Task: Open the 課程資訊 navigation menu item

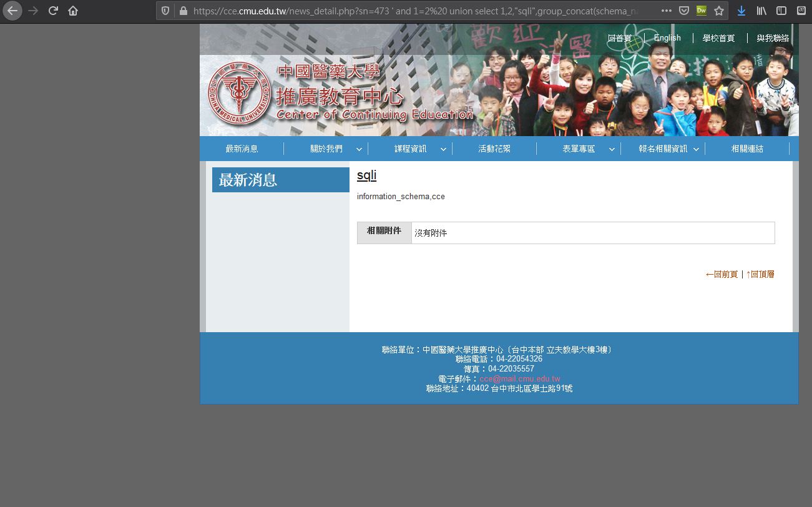Action: (x=411, y=149)
